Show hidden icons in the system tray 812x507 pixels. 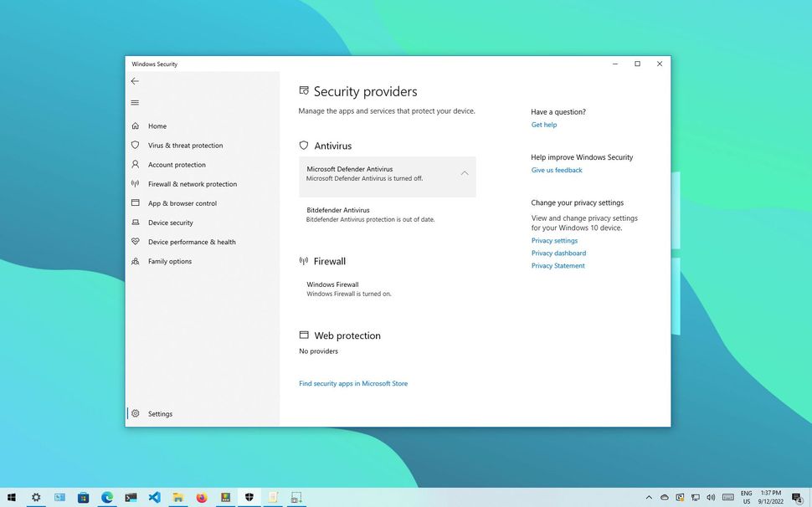(650, 497)
